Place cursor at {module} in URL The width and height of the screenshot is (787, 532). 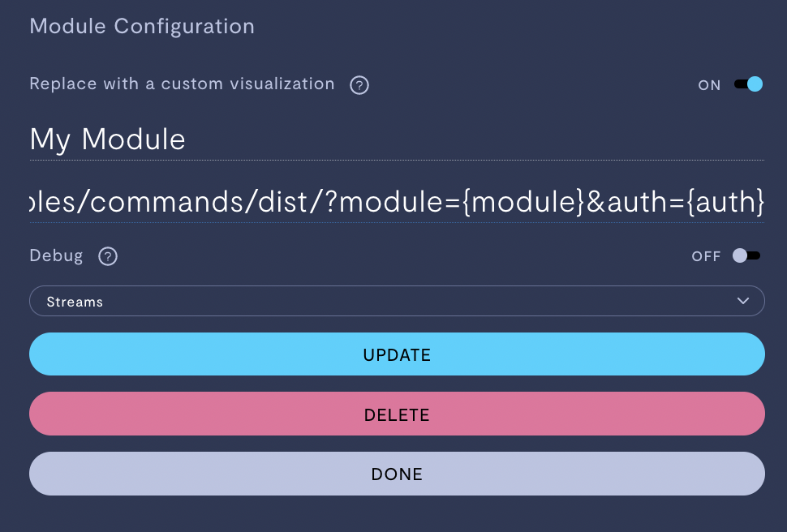coord(523,202)
